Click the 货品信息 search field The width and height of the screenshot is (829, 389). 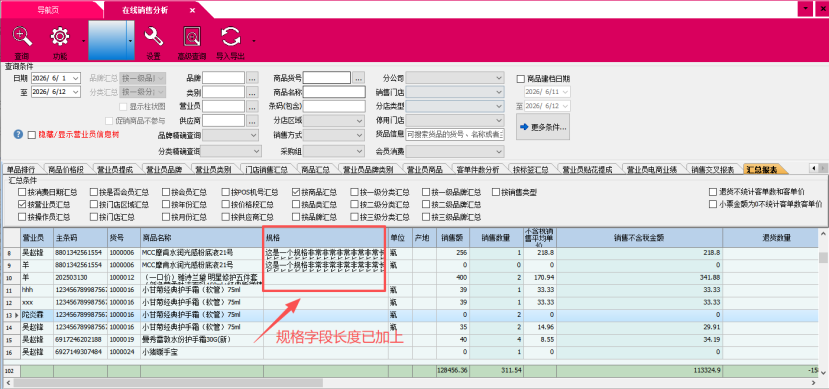pos(455,135)
